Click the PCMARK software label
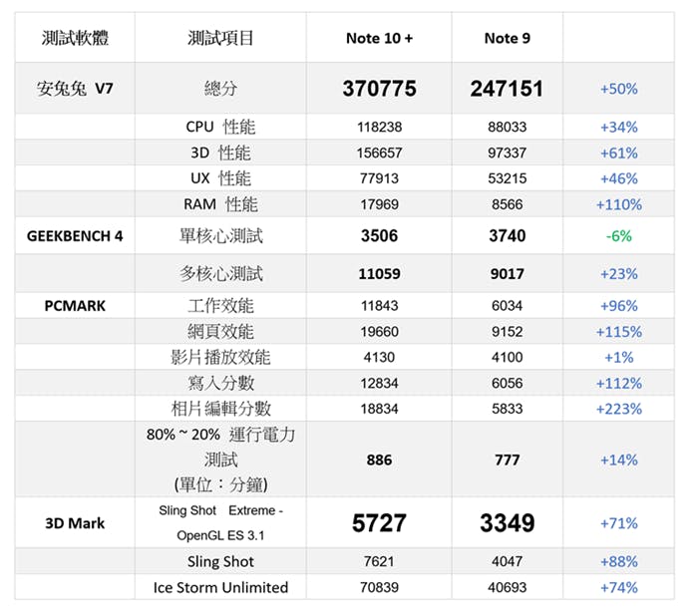This screenshot has width=696, height=616. coord(75,306)
